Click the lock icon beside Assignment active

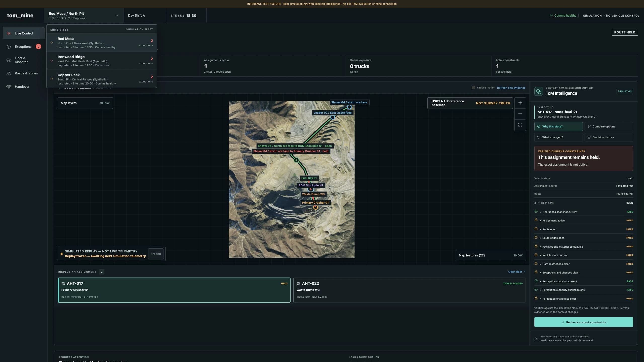click(536, 220)
